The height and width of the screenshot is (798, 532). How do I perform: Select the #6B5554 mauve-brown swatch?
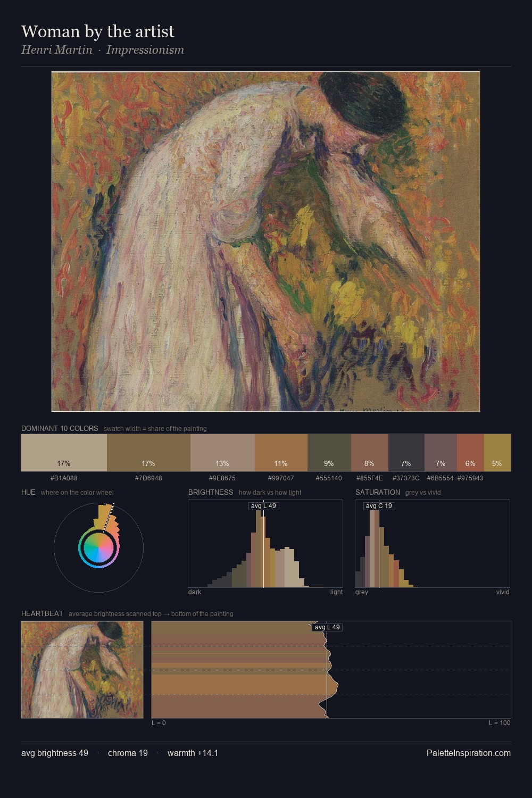(x=440, y=453)
